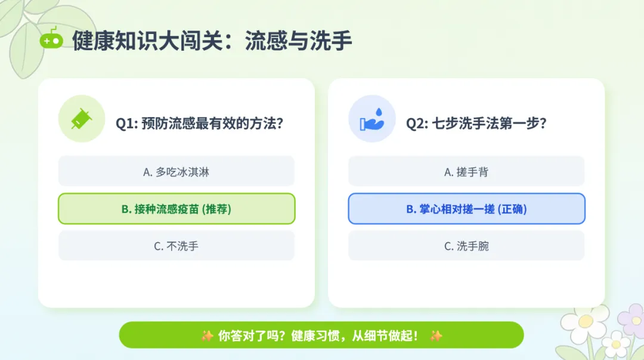Select option C. 不洗手
The image size is (644, 360).
click(x=176, y=245)
